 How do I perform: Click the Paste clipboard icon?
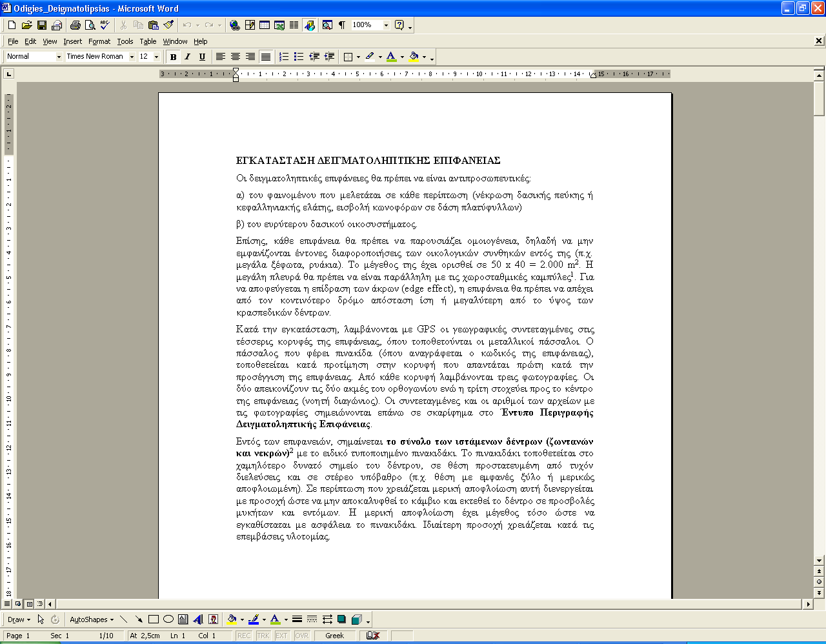153,25
